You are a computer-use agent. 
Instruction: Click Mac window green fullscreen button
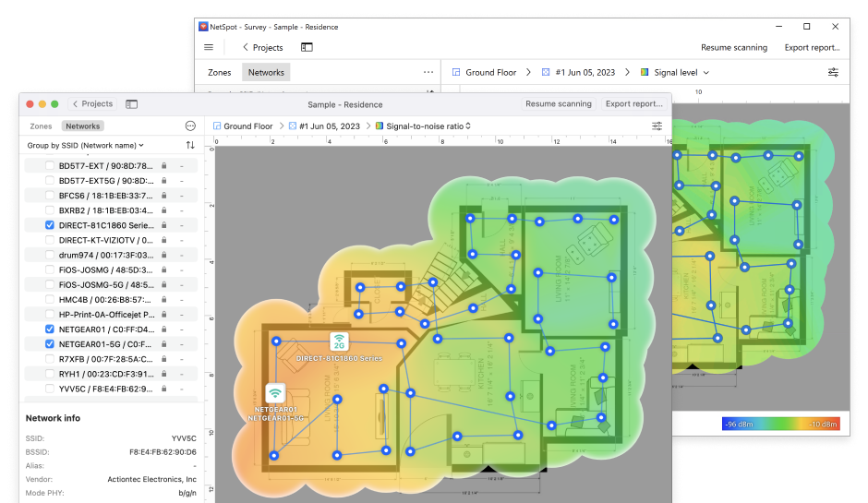54,104
